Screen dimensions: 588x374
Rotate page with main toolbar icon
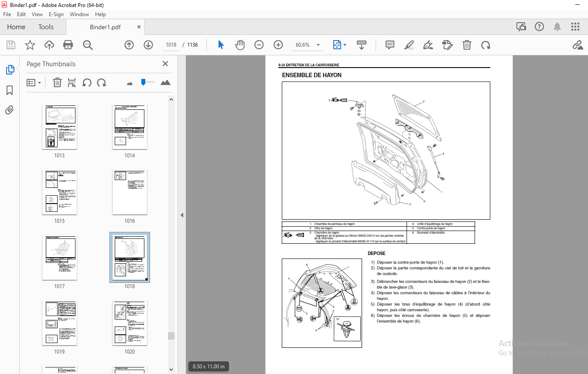click(485, 45)
